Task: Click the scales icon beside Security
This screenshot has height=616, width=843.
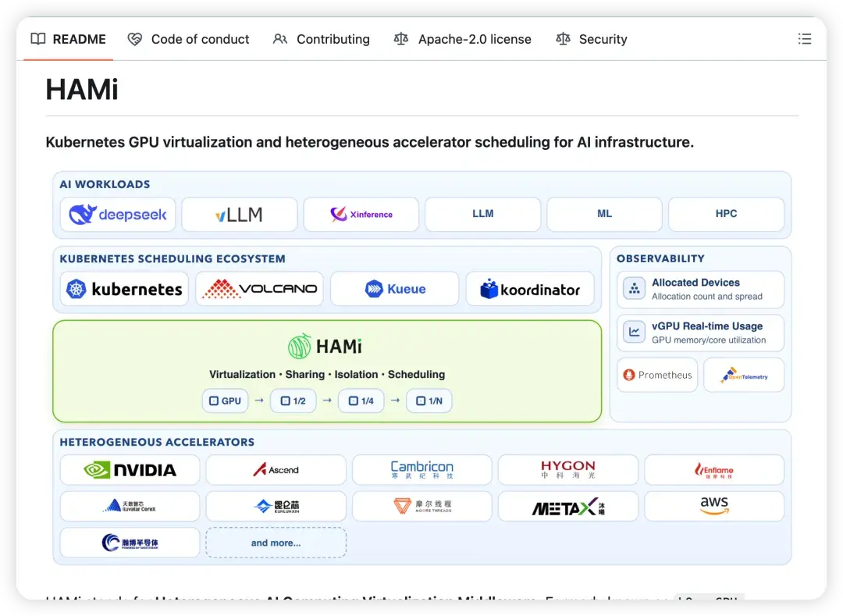Action: 563,39
